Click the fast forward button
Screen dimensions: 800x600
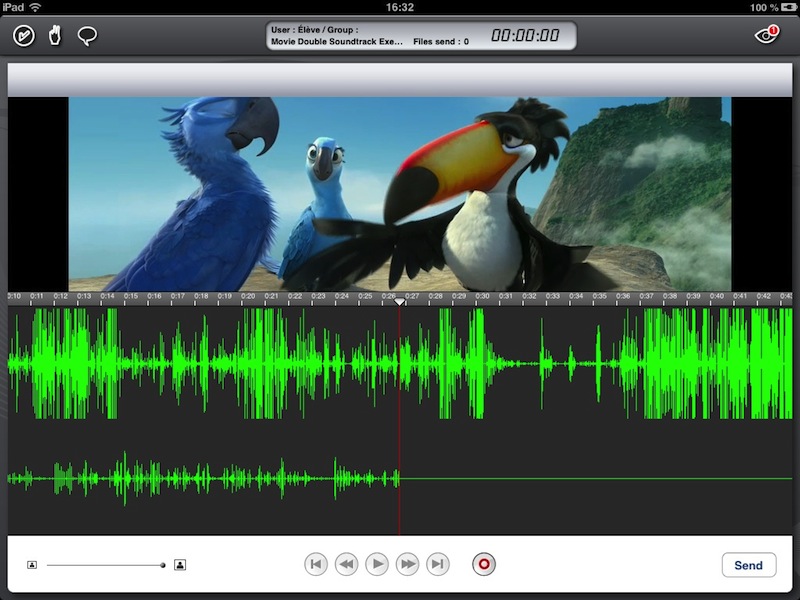tap(408, 564)
